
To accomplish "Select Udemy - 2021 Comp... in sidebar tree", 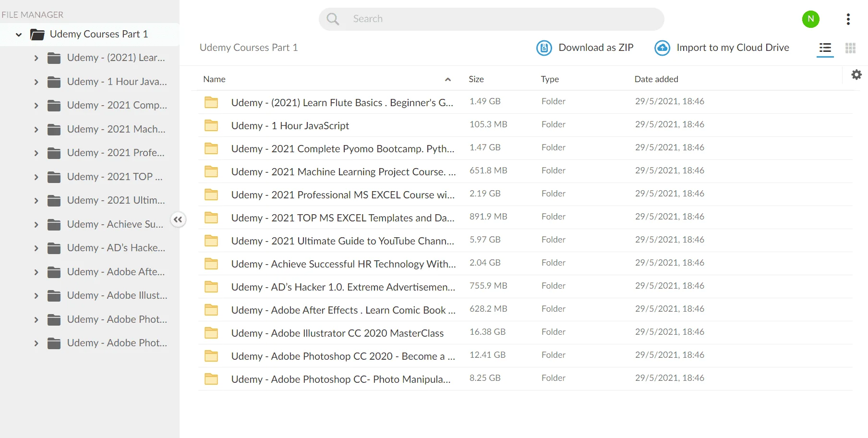I will point(117,105).
